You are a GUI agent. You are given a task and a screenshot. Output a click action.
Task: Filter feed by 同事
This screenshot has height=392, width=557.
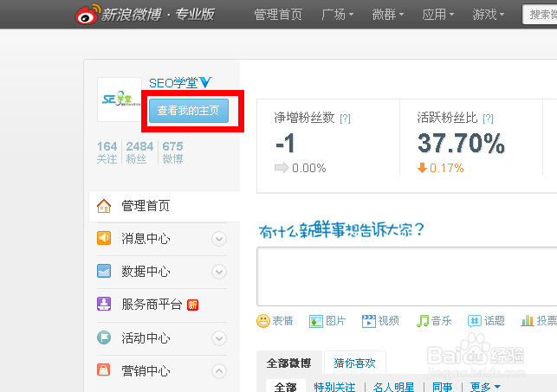(443, 387)
